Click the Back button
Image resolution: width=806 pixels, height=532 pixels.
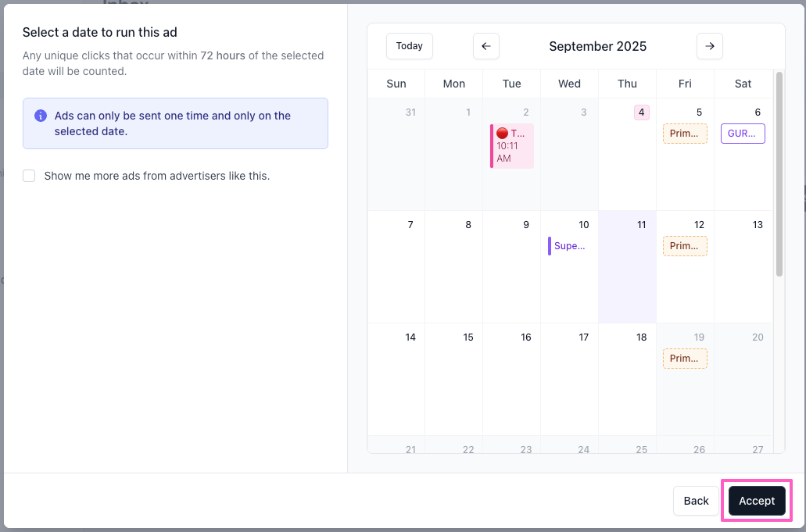click(x=696, y=501)
